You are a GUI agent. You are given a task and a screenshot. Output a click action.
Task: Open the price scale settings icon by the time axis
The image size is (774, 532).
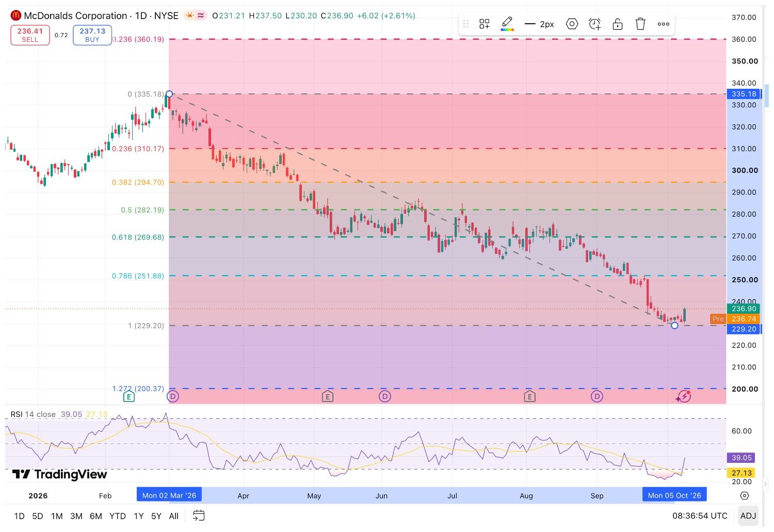[x=744, y=495]
